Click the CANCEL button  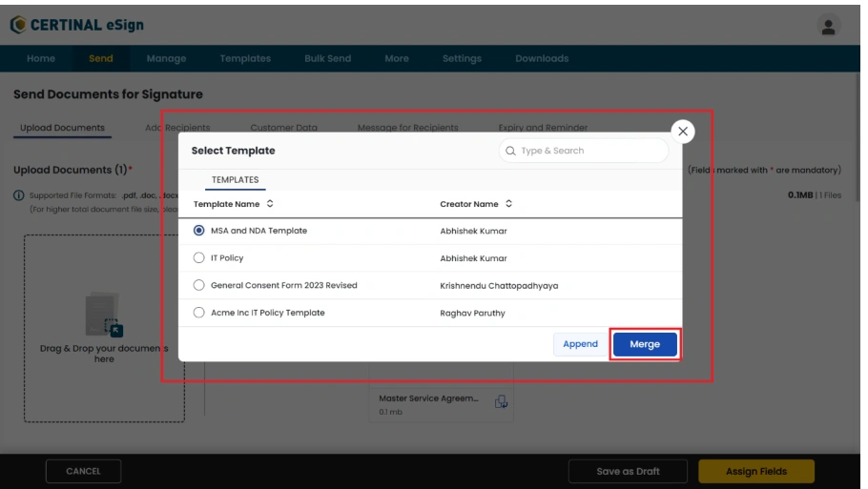tap(84, 471)
